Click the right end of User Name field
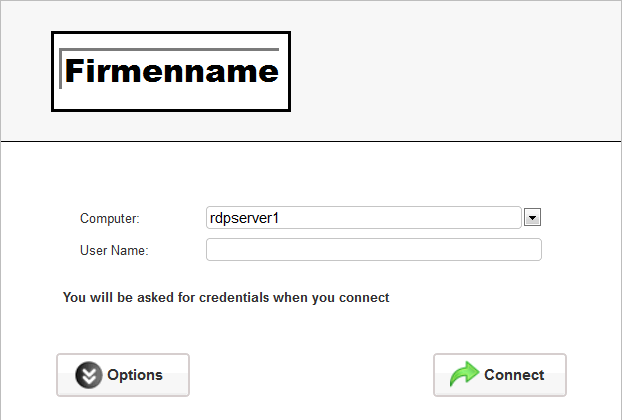622x420 pixels. point(530,249)
